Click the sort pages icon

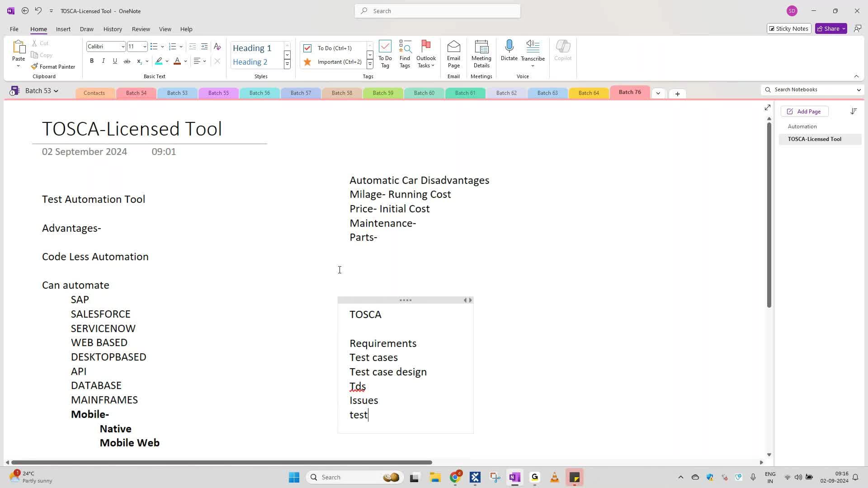pos(854,111)
